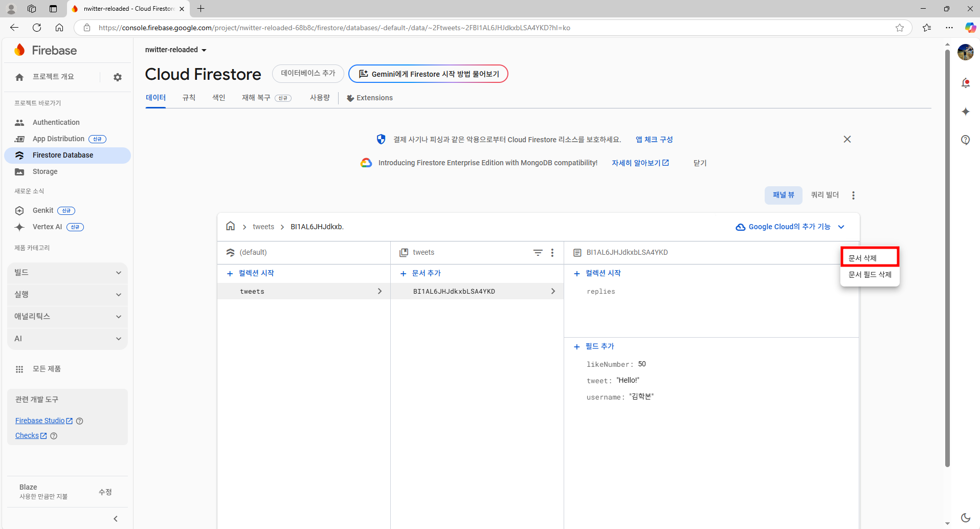
Task: Open Firebase Studio link
Action: pos(44,421)
